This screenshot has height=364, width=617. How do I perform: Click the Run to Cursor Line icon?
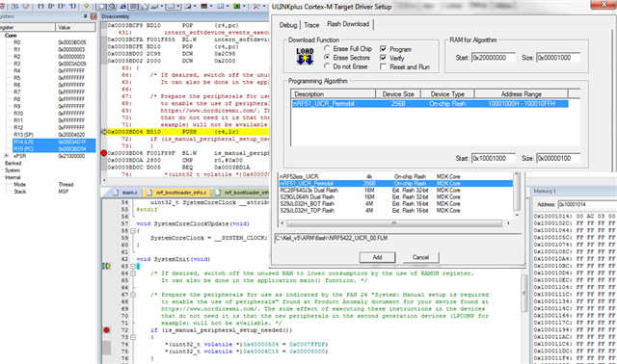[73, 7]
